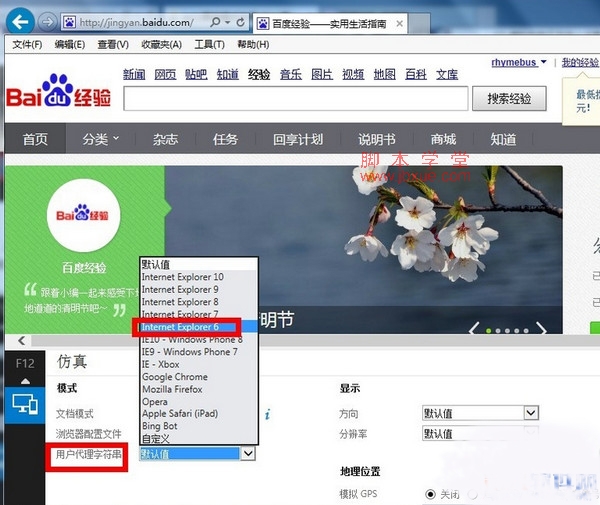
Task: Select Opera user agent option
Action: coord(198,402)
